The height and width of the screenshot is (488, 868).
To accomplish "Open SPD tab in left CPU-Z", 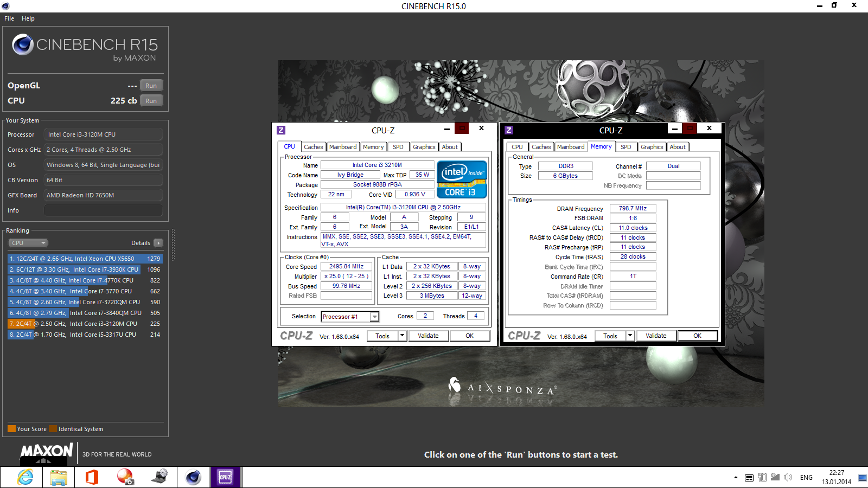I will pos(398,147).
